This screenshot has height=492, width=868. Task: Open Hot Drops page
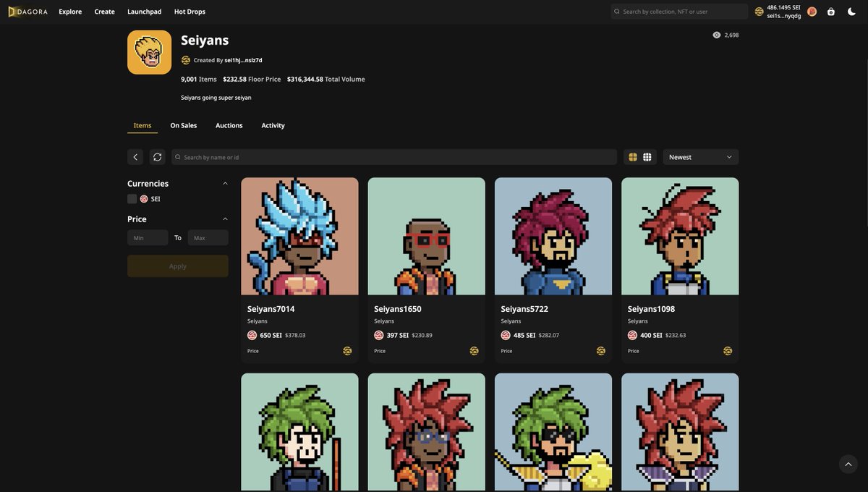click(x=190, y=12)
